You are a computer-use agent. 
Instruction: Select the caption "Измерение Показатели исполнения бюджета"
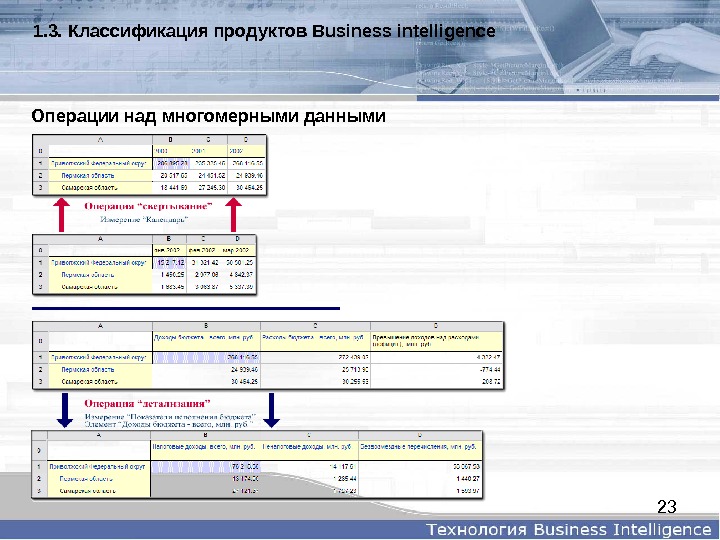[x=170, y=417]
